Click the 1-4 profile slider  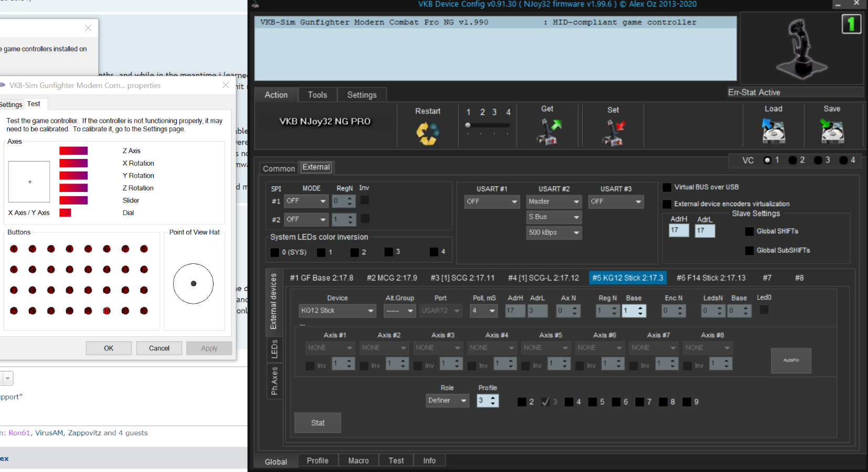(x=488, y=125)
